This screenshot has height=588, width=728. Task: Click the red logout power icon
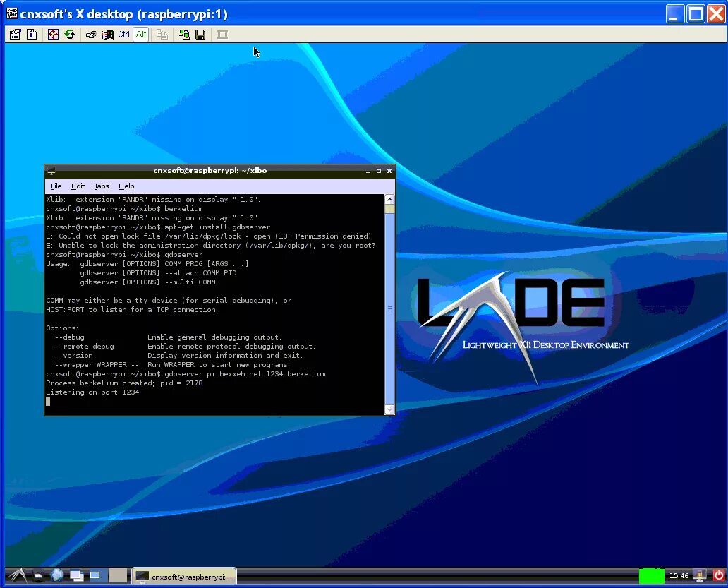(x=718, y=575)
